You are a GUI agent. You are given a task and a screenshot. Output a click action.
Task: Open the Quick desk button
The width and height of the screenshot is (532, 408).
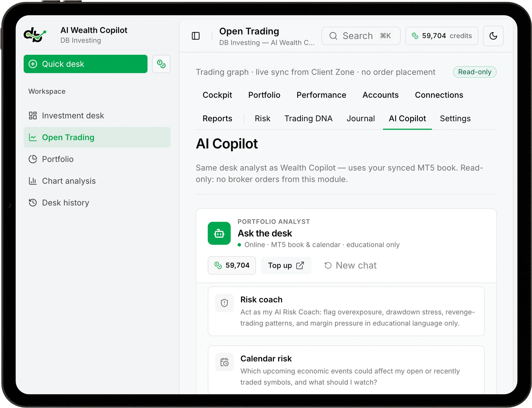coord(86,64)
